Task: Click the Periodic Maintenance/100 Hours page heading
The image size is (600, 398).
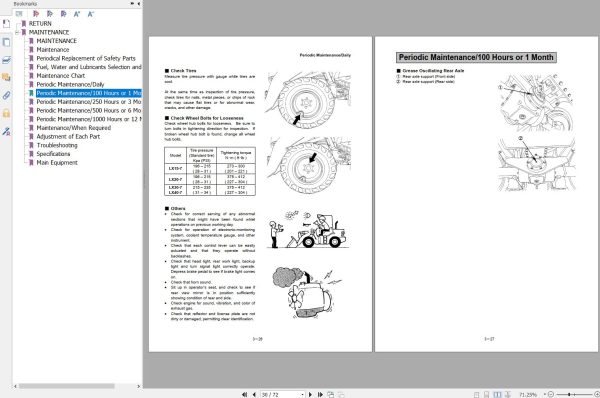Action: click(x=476, y=57)
